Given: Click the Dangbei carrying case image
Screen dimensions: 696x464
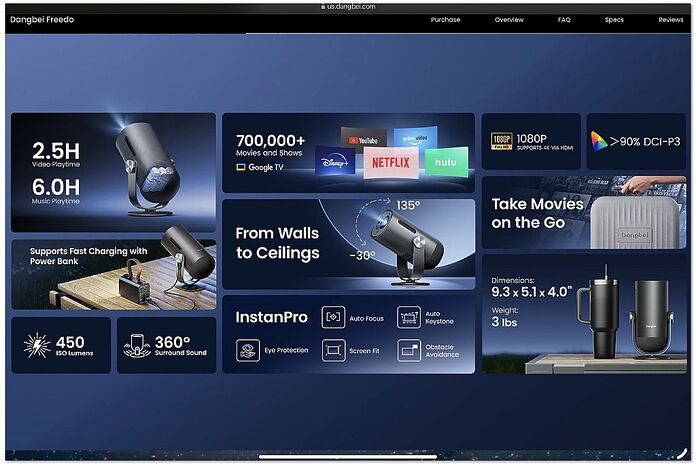Looking at the screenshot, I should 635,222.
